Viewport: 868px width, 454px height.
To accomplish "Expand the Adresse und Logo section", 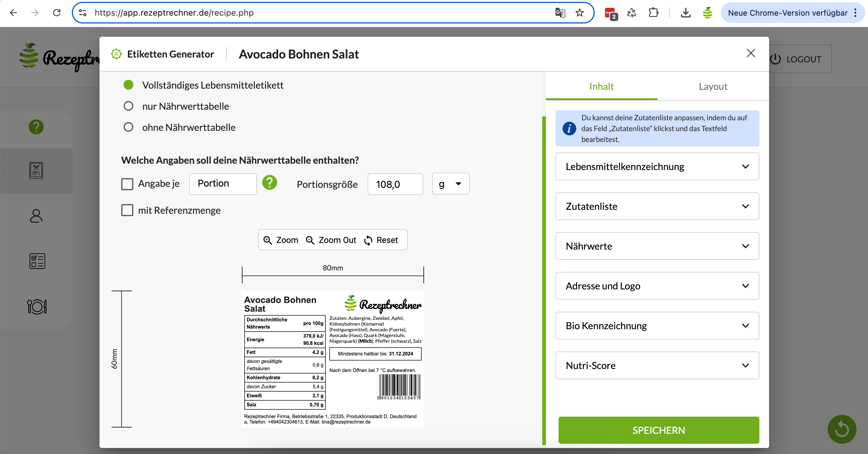I will click(x=657, y=285).
